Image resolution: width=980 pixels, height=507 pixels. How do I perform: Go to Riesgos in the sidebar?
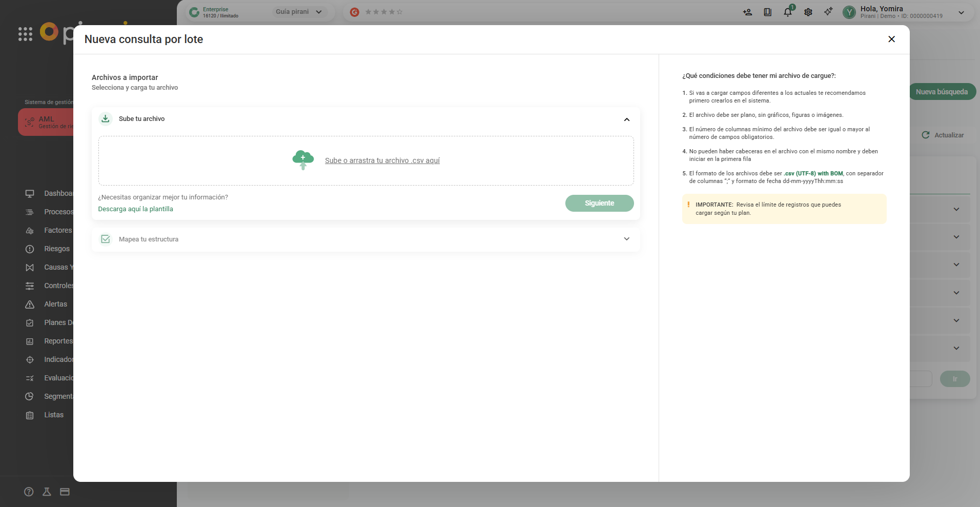coord(56,249)
